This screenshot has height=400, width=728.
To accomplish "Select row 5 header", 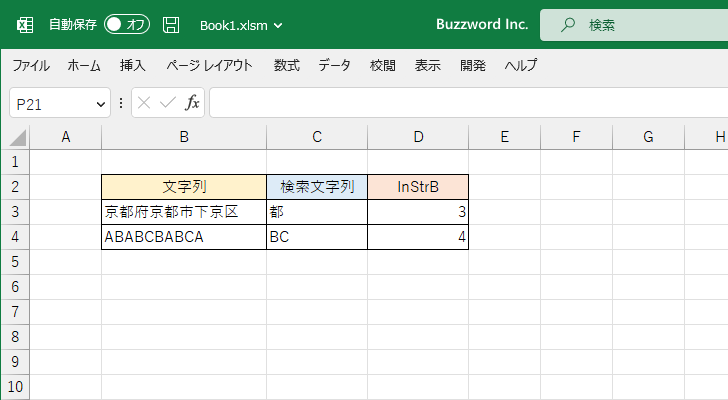I will (15, 262).
